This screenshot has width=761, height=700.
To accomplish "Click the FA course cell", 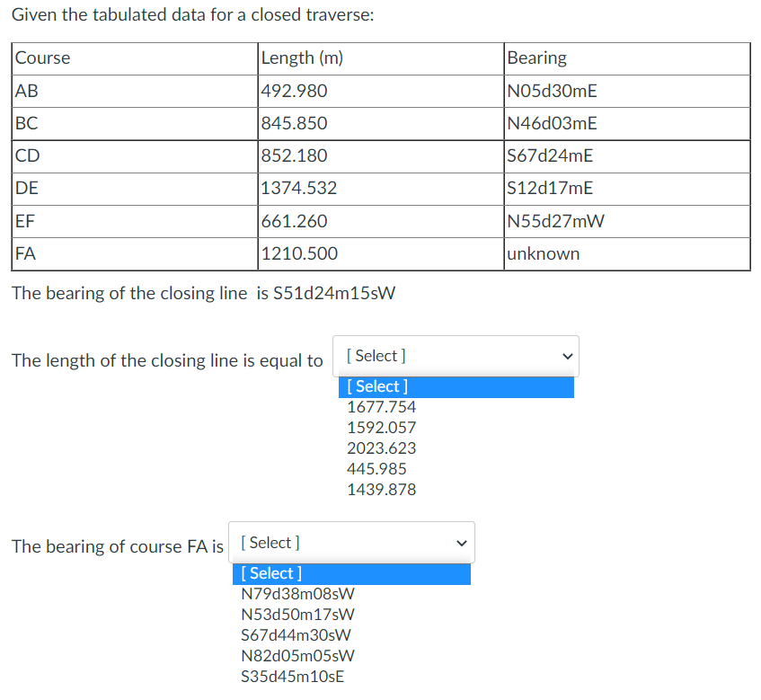I will coord(135,254).
